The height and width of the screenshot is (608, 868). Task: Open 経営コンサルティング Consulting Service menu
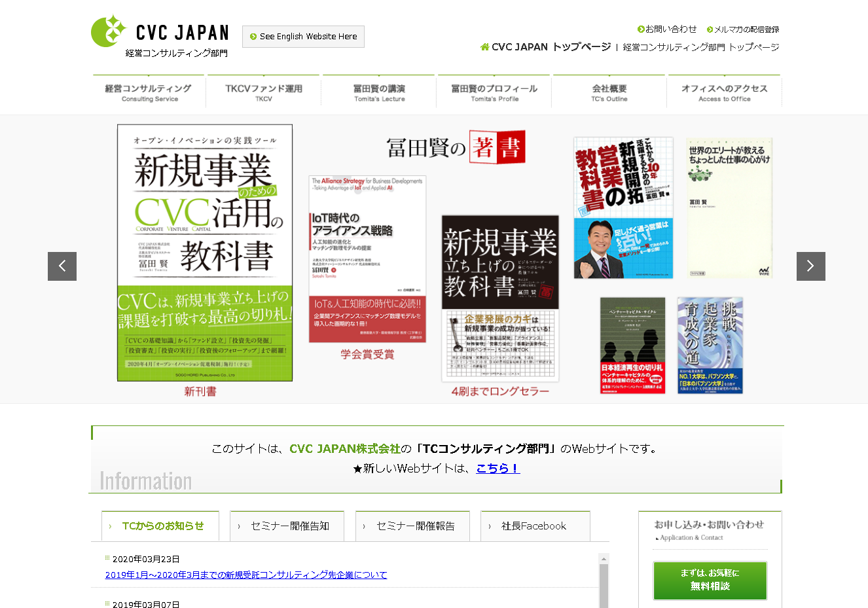pyautogui.click(x=149, y=92)
